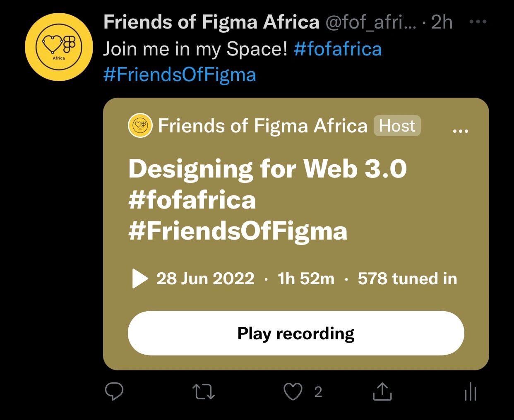
Task: Click the Play recording button
Action: (x=296, y=333)
